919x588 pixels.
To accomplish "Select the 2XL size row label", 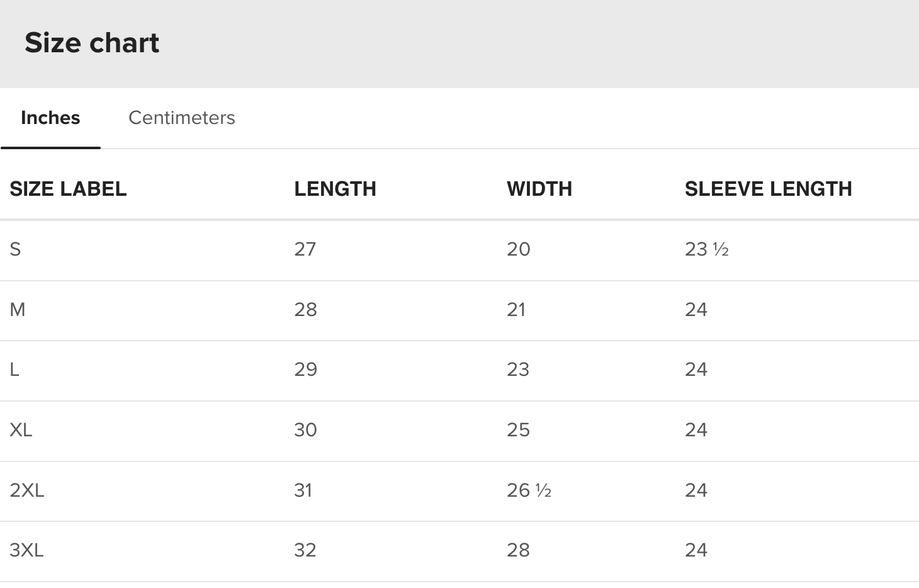I will pyautogui.click(x=27, y=490).
